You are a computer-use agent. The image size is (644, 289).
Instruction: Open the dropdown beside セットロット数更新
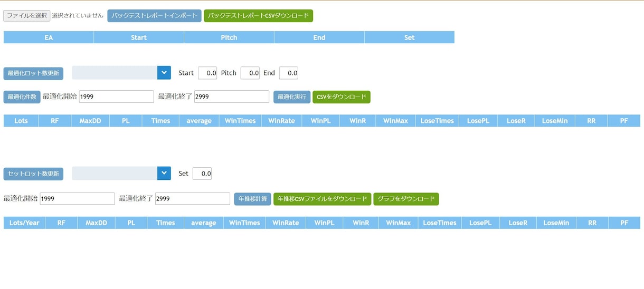tap(121, 174)
